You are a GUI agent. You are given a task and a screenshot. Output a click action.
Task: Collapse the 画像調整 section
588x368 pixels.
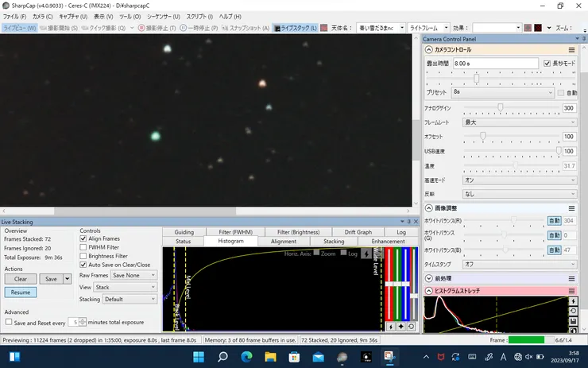coord(429,207)
